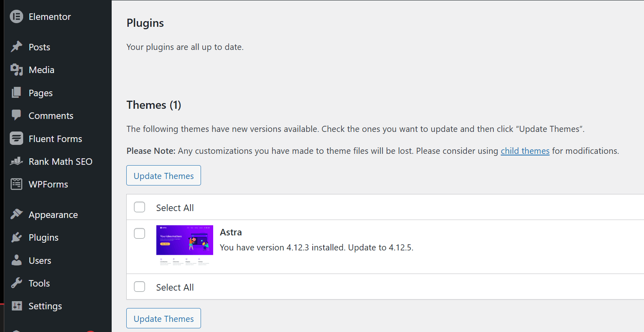Viewport: 644px width, 332px height.
Task: Click the Pages document icon
Action: (16, 93)
